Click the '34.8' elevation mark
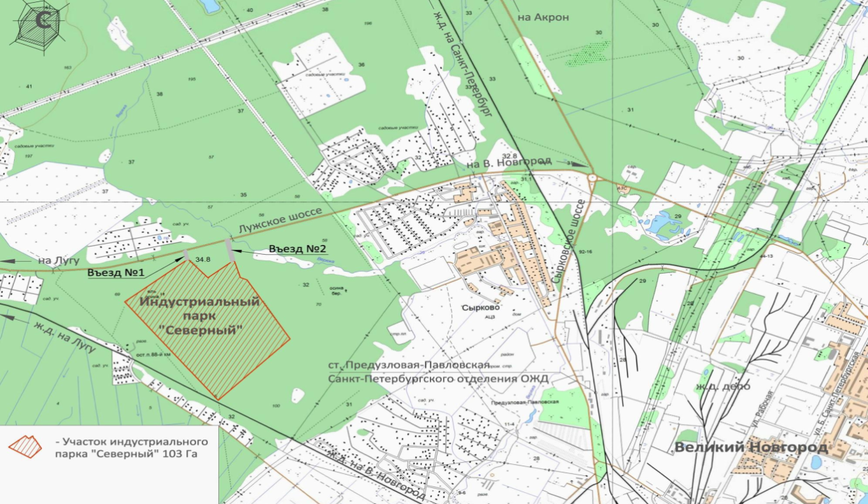This screenshot has height=504, width=868. coord(203,260)
